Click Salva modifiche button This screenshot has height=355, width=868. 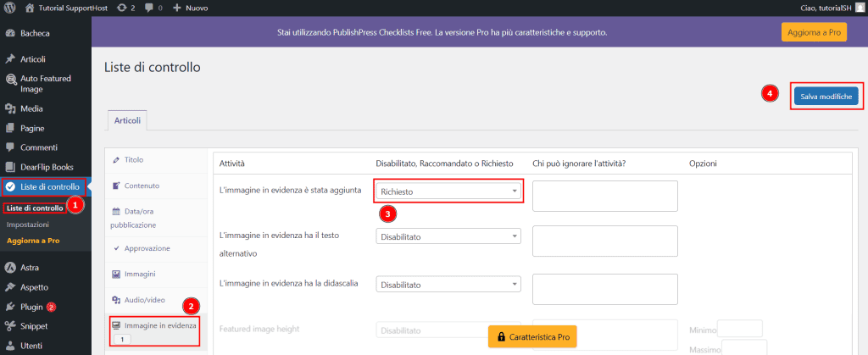[x=826, y=96]
